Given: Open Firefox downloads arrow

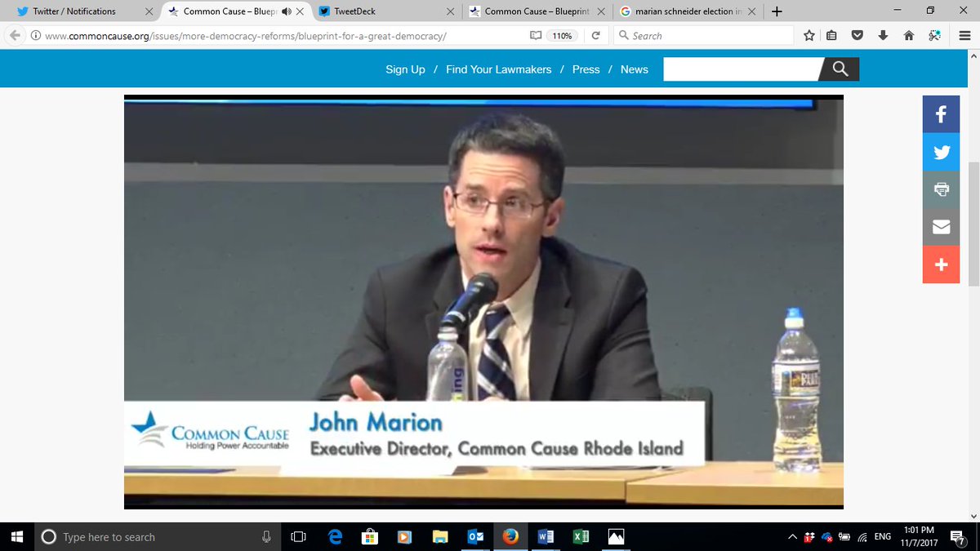Looking at the screenshot, I should [883, 36].
